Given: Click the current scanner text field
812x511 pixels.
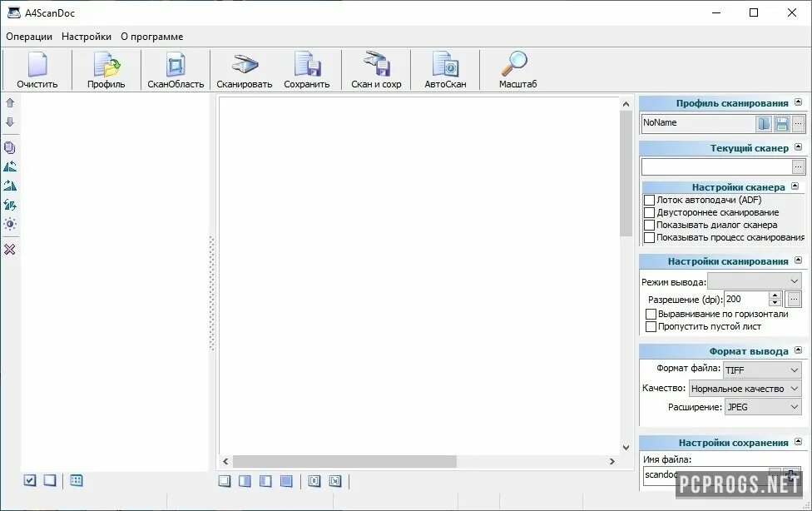Looking at the screenshot, I should 716,166.
